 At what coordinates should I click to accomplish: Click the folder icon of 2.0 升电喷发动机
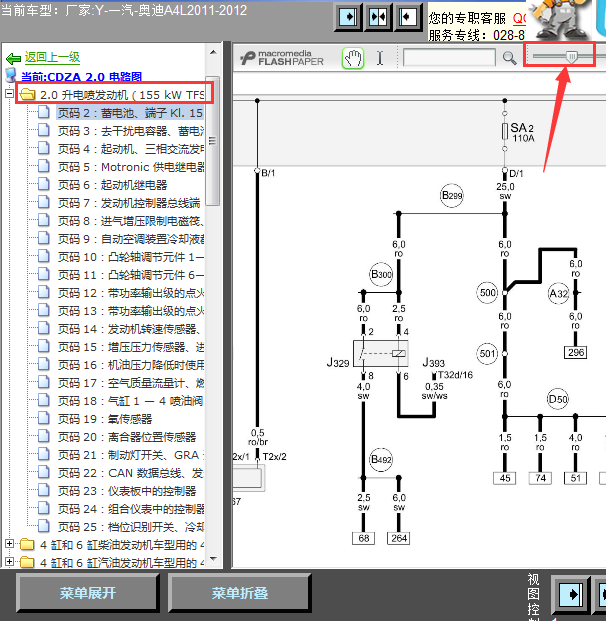tap(27, 95)
